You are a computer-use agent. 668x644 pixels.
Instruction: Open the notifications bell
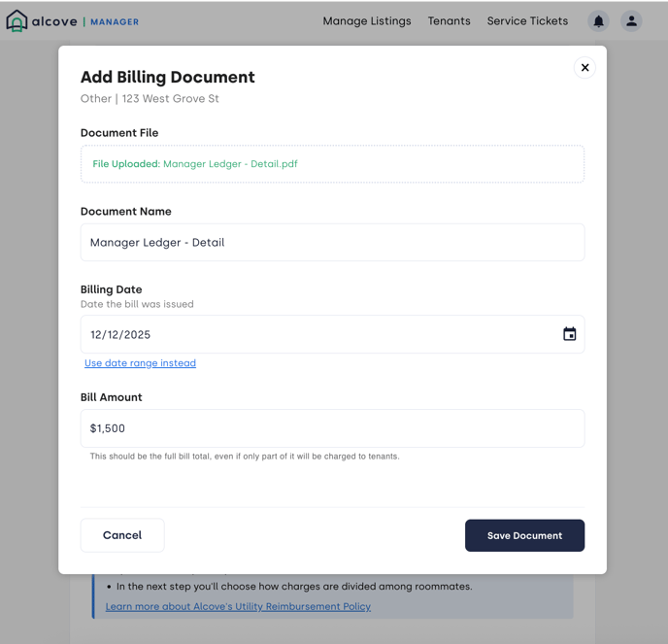pos(598,21)
